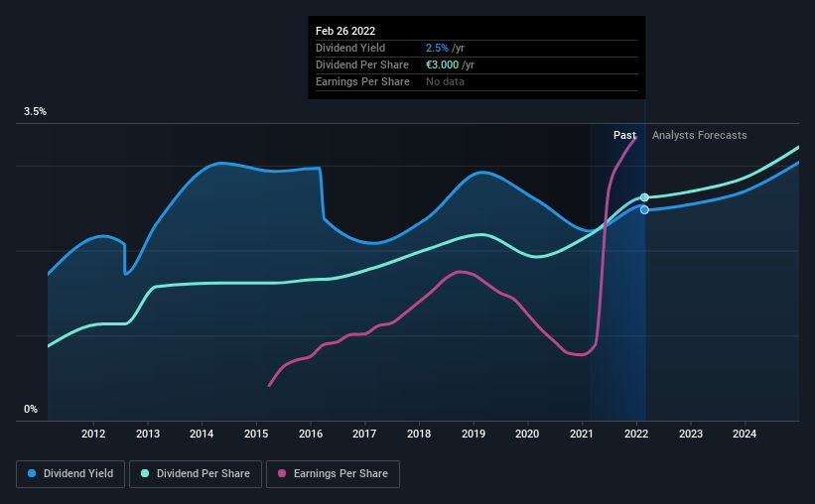Select the blue data point marker at Feb 2022
This screenshot has height=504, width=815.
644,210
